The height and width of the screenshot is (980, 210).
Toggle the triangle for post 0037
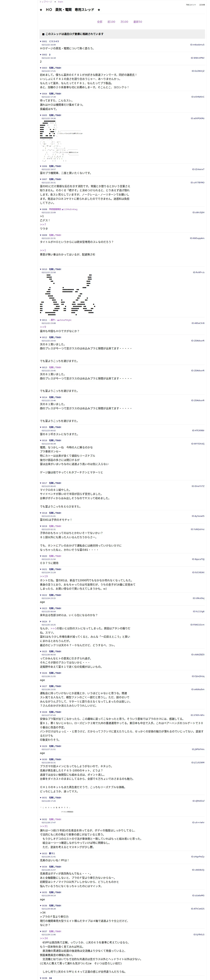pyautogui.click(x=41, y=931)
